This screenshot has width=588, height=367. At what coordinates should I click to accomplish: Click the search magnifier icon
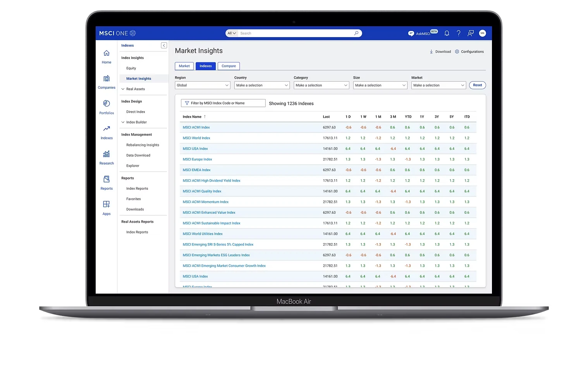point(356,33)
